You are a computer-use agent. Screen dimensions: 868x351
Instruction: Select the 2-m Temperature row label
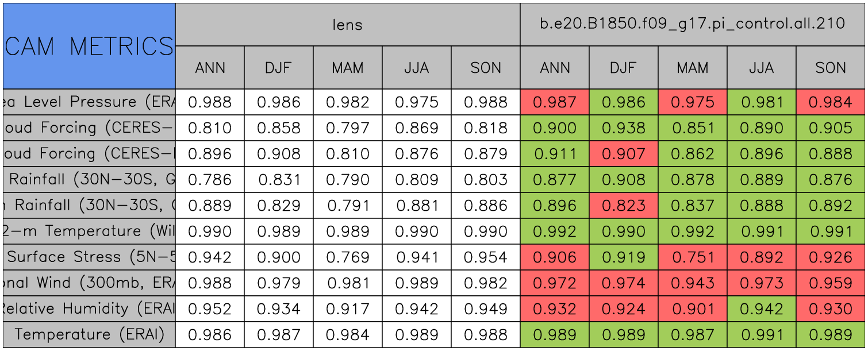click(x=89, y=231)
